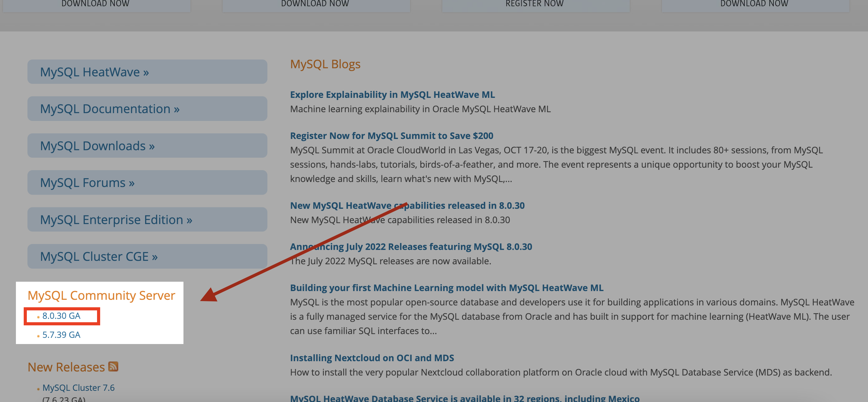
Task: Open MySQL Cluster CGE page
Action: click(x=147, y=256)
